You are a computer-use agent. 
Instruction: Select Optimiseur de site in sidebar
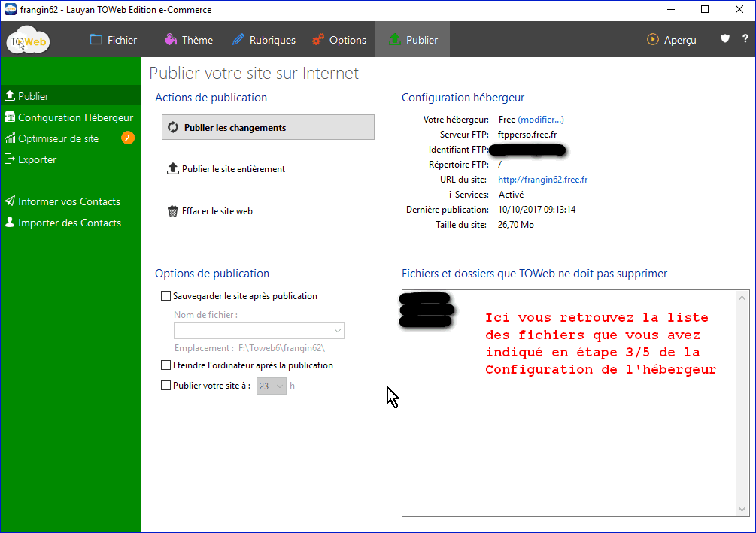(x=59, y=138)
